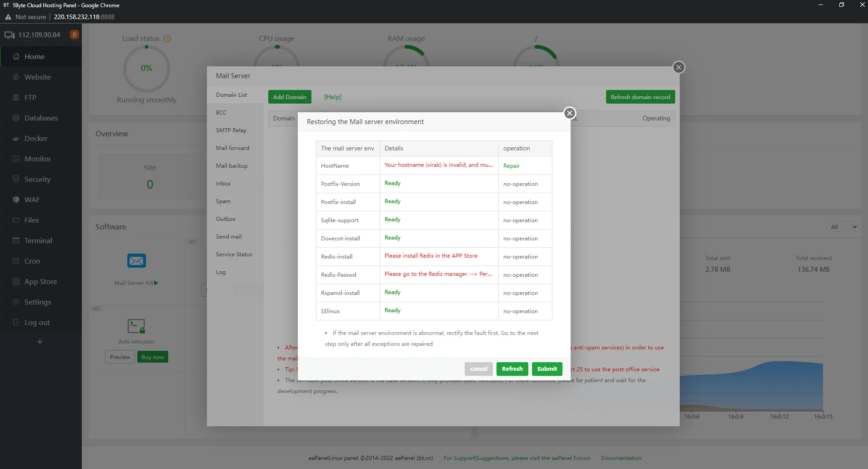Click the Documentation footer link
Viewport: 868px width, 469px height.
coord(621,458)
